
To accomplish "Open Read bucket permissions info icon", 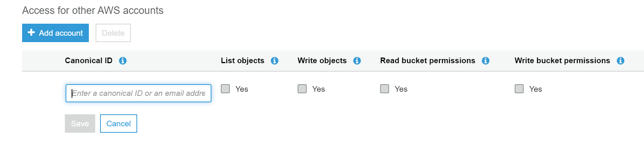I will coord(485,61).
